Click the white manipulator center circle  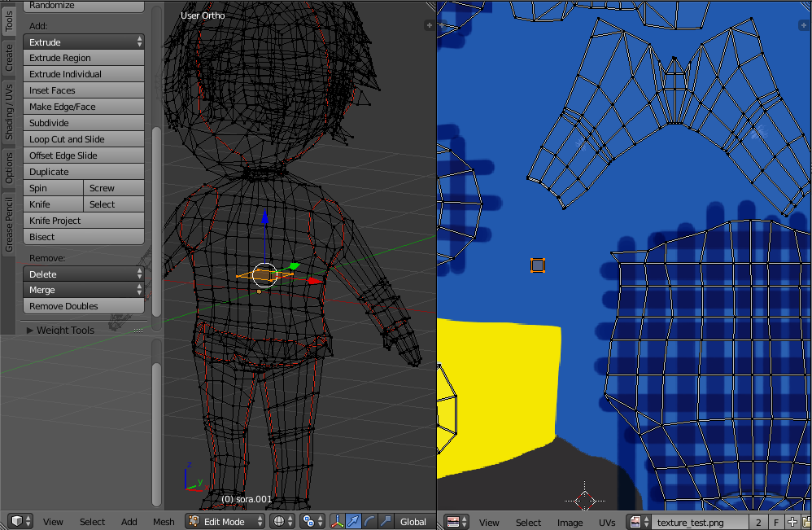(264, 274)
